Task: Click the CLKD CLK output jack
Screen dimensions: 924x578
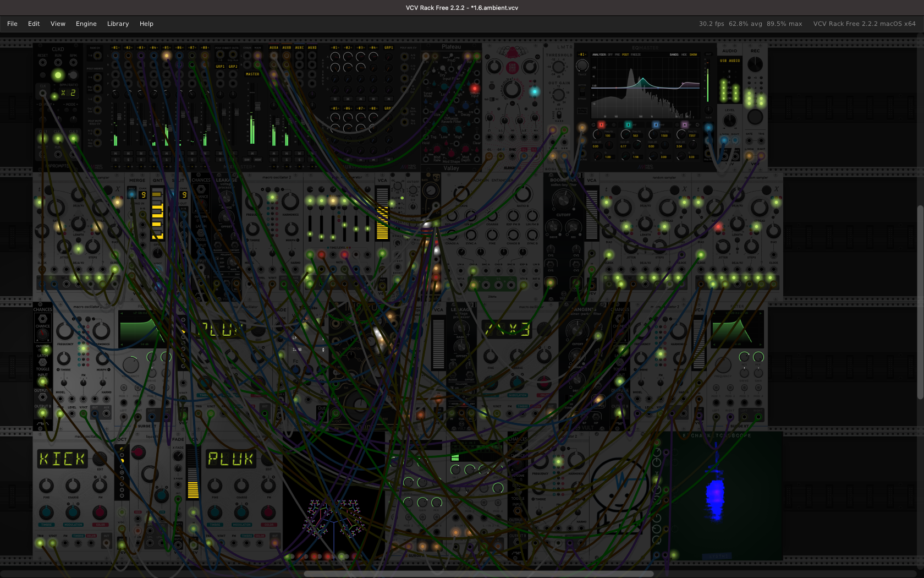Action: pos(42,93)
